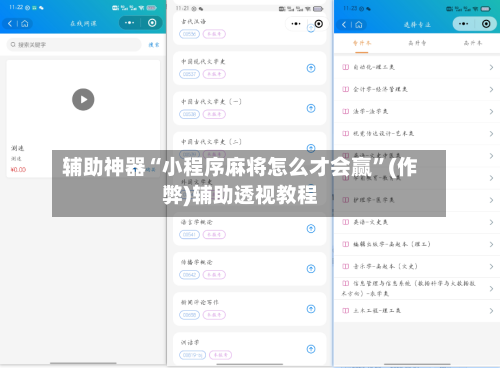Select the 编辑出版学-高起本（理工） major

pos(417,244)
